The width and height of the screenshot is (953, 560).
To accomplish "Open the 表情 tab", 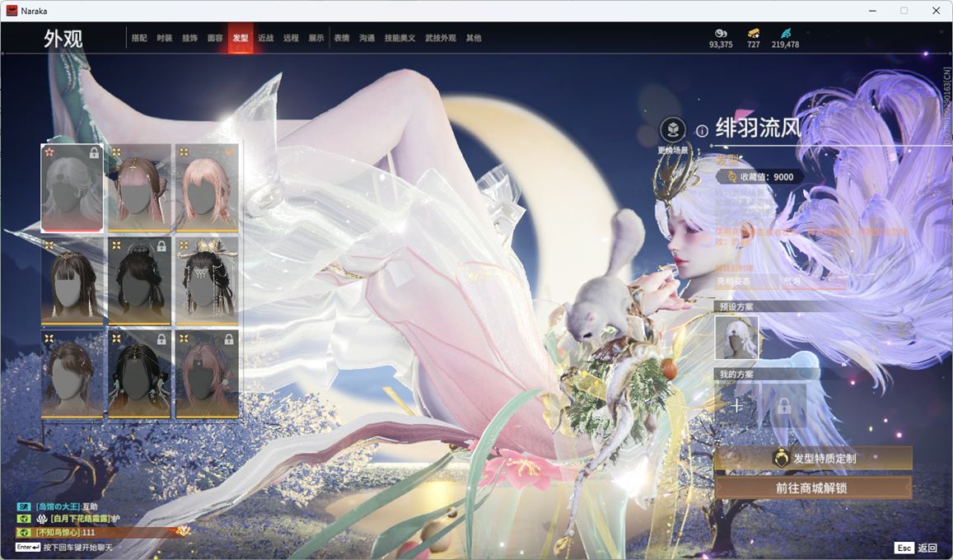I will pos(342,38).
